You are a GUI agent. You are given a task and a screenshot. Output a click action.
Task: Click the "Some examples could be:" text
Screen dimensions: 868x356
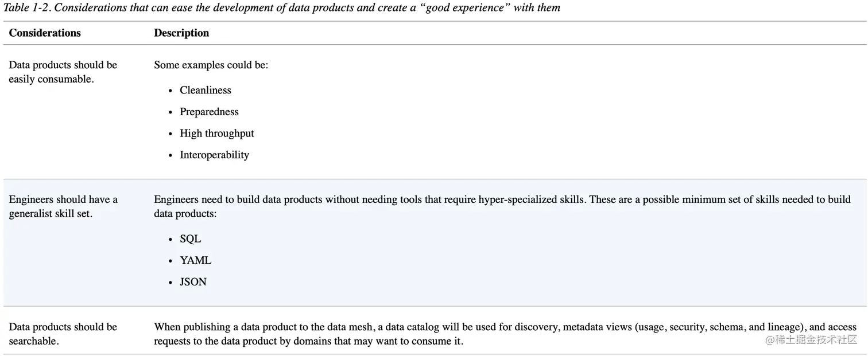point(211,65)
